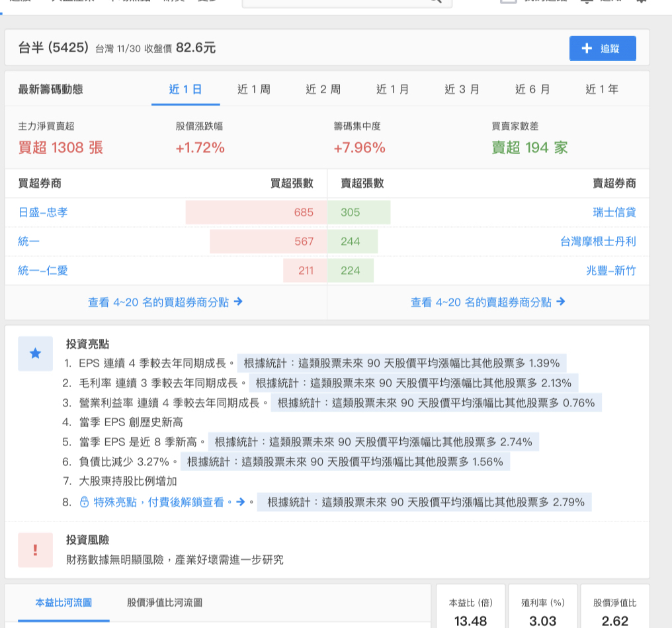Select the 近 1 日 tab

[x=185, y=89]
